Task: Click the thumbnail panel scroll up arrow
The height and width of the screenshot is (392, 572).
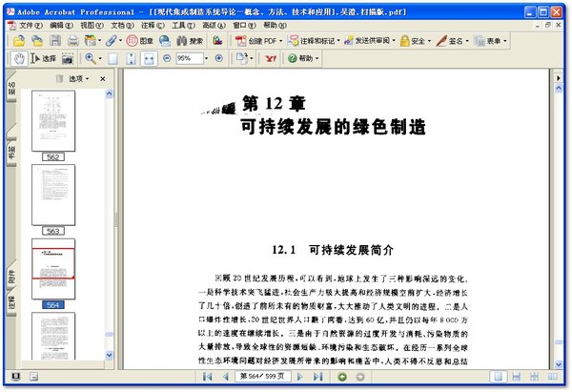Action: point(109,94)
